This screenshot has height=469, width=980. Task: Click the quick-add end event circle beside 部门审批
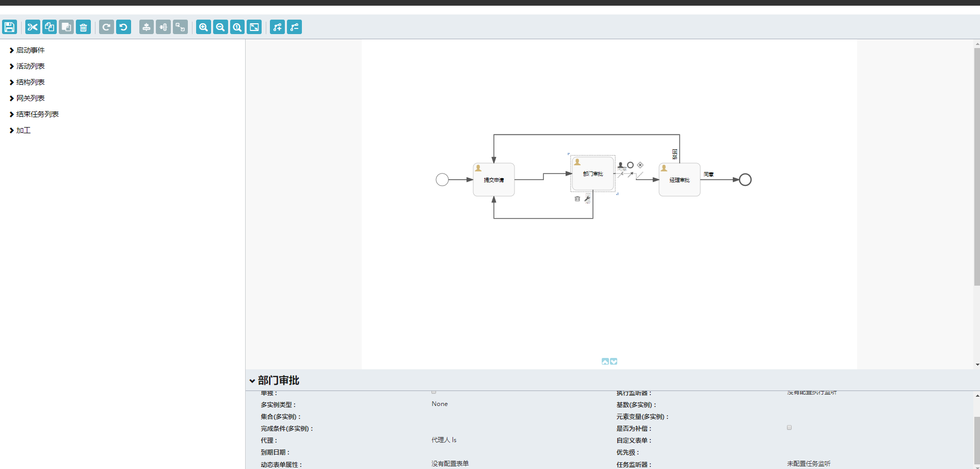(x=630, y=165)
